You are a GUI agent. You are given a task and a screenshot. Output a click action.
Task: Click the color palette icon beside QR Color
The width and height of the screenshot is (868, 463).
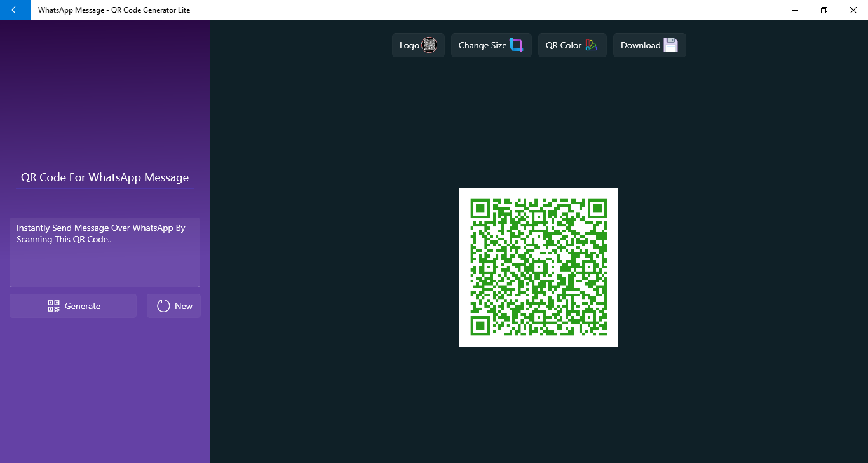click(x=592, y=45)
